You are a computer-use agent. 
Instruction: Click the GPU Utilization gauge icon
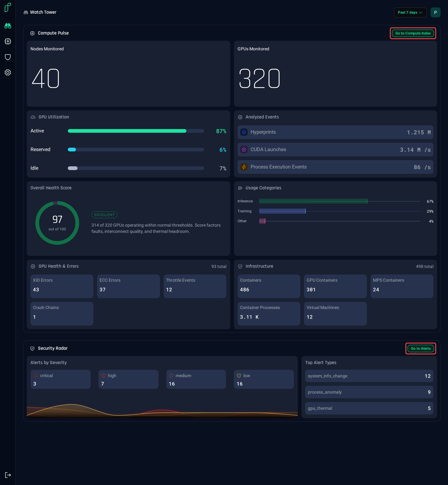[33, 117]
